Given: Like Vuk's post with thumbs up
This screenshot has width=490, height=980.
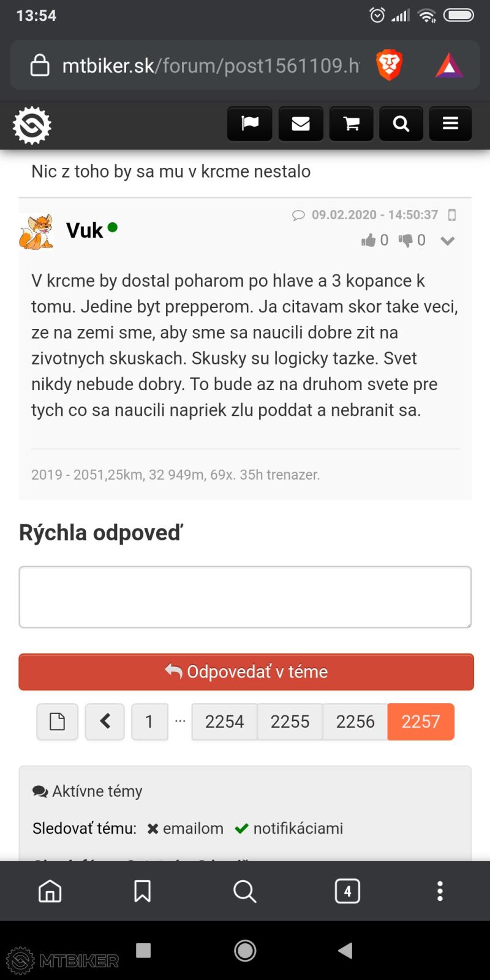Looking at the screenshot, I should 369,239.
